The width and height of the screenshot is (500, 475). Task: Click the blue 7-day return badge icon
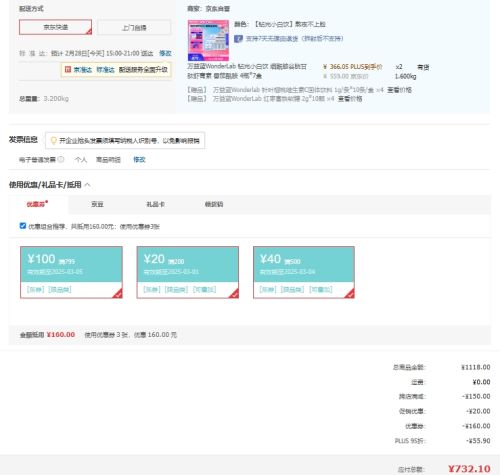click(238, 39)
